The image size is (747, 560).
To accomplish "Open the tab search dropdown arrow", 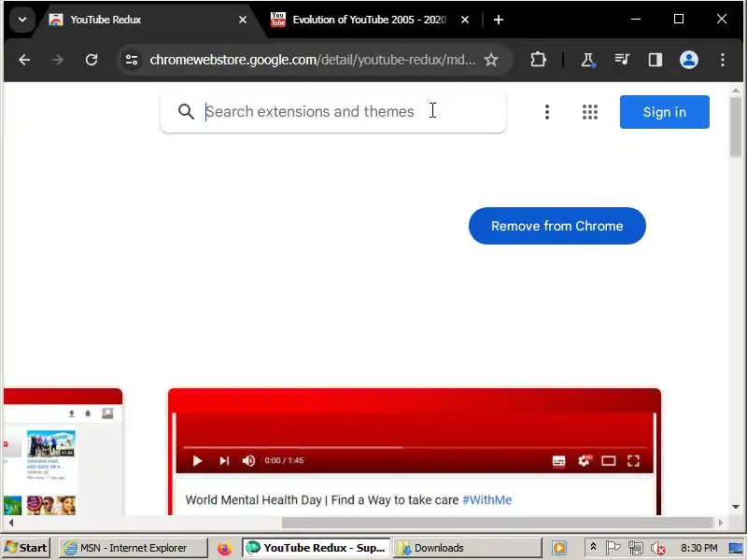I will (21, 20).
